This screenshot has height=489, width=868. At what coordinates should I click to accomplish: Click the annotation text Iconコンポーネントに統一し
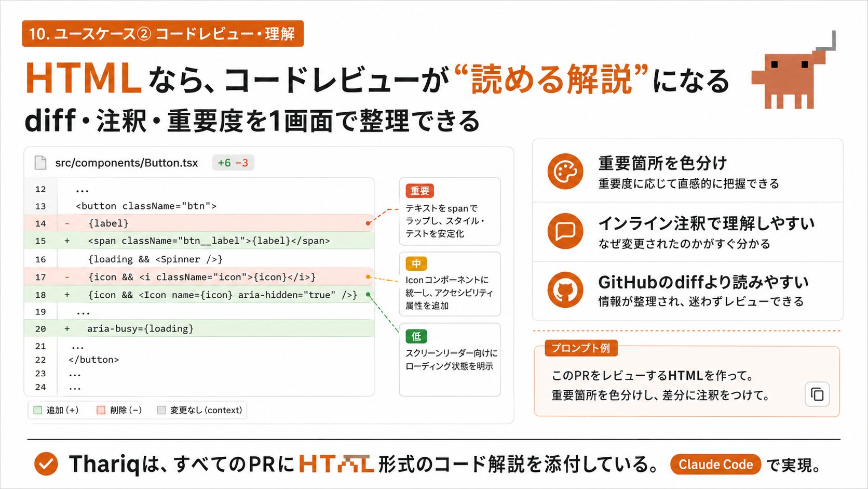[x=449, y=293]
